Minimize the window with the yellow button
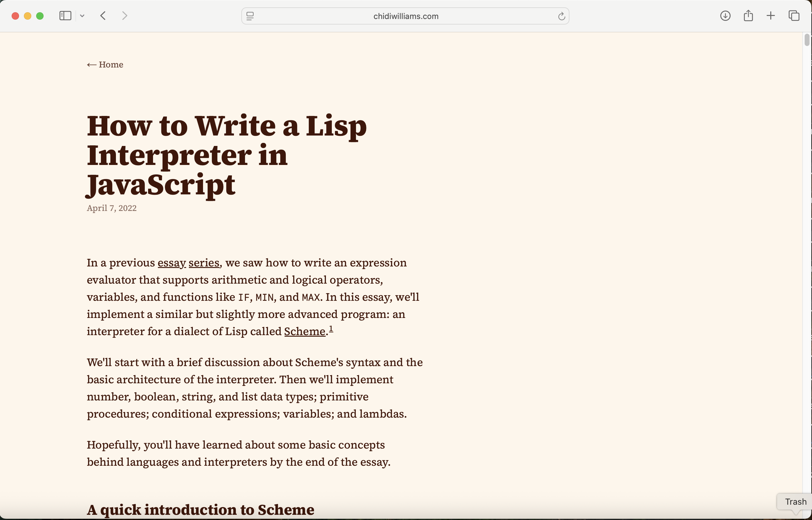 click(x=27, y=16)
